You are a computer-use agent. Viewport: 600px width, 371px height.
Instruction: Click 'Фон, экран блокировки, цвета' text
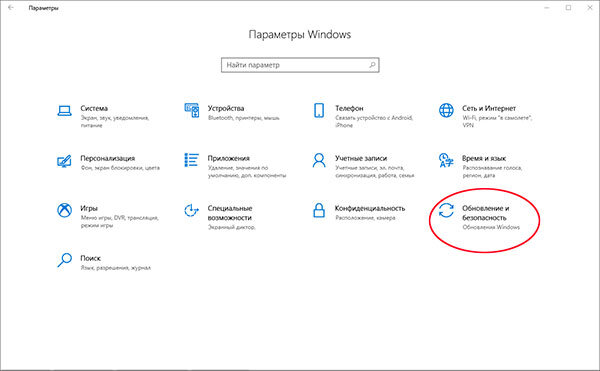click(x=120, y=168)
